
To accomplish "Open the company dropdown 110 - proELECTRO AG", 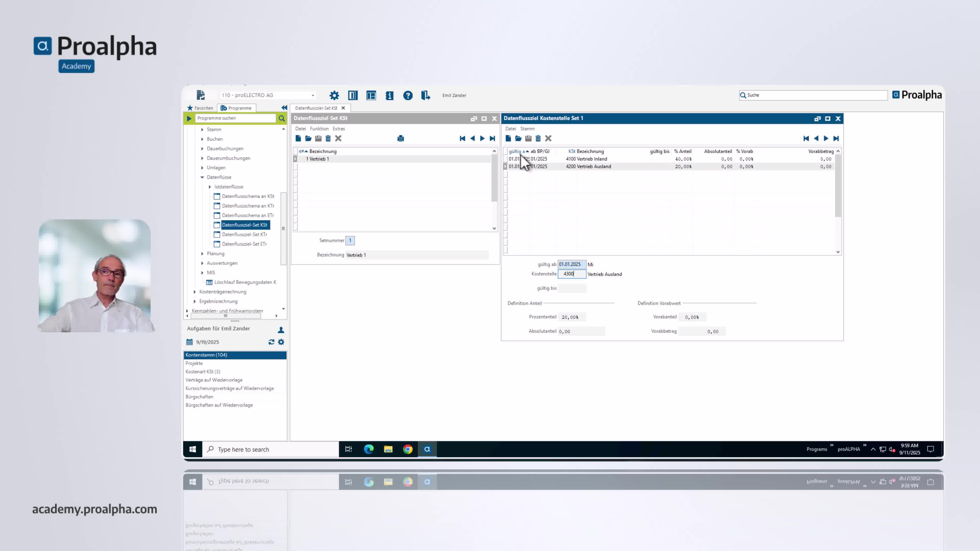I will pyautogui.click(x=313, y=95).
